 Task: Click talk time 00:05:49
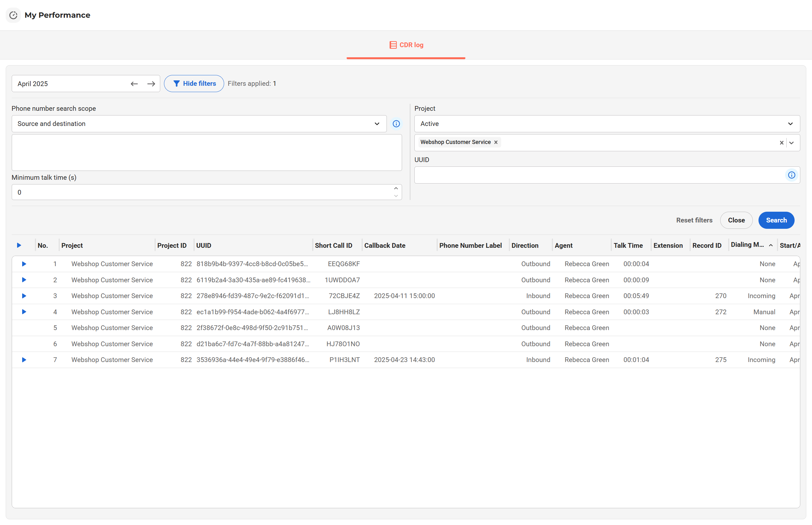click(636, 296)
